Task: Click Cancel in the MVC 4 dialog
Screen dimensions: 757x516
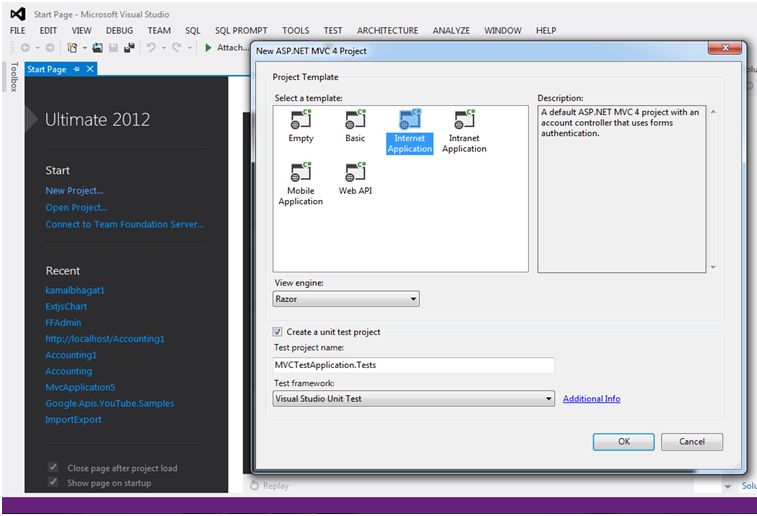Action: coord(692,442)
